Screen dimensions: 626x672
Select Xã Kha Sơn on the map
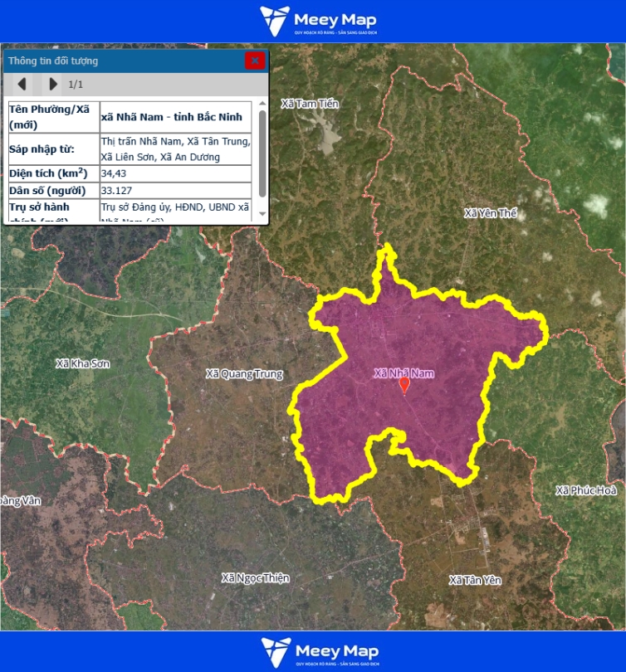point(82,363)
